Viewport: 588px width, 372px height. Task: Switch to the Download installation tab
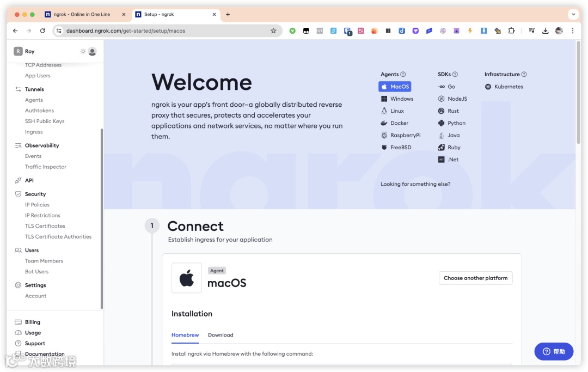coord(220,335)
